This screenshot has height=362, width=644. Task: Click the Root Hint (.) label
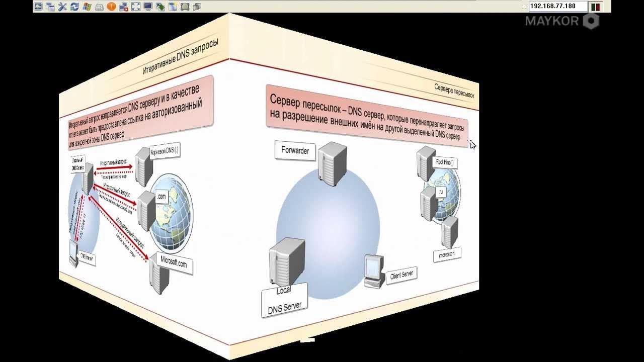click(445, 162)
